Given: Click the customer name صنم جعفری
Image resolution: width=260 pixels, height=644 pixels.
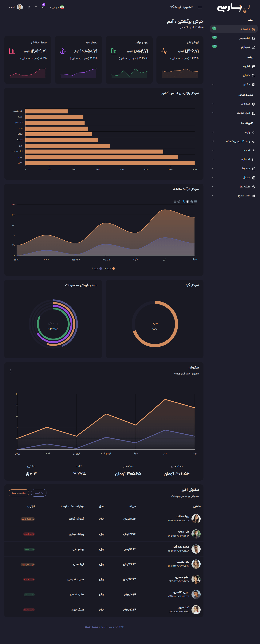Looking at the screenshot, I should [182, 577].
